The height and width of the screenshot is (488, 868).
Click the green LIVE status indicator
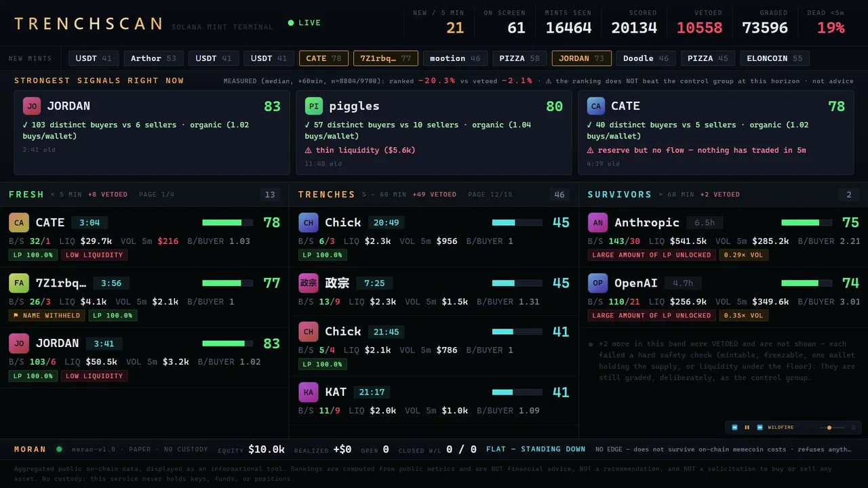coord(304,23)
